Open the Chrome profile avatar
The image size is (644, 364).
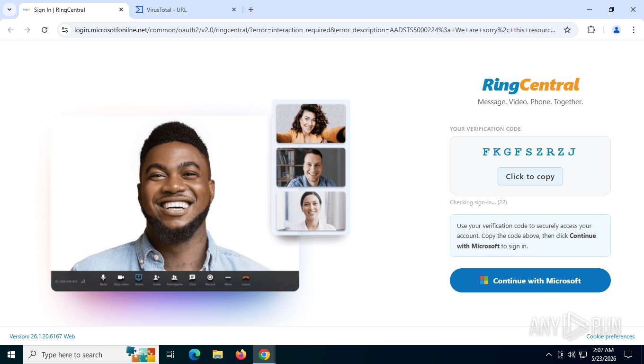pyautogui.click(x=617, y=30)
